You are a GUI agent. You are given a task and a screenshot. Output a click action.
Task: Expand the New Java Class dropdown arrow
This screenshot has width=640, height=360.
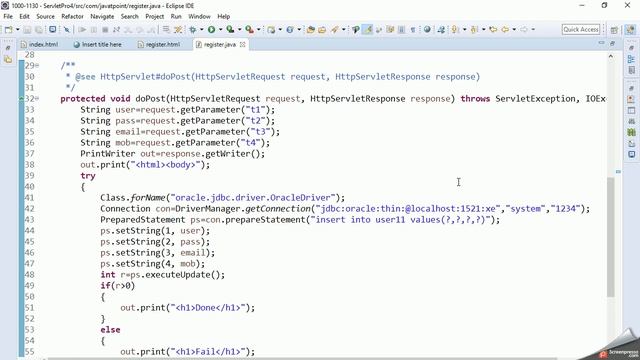pos(299,29)
